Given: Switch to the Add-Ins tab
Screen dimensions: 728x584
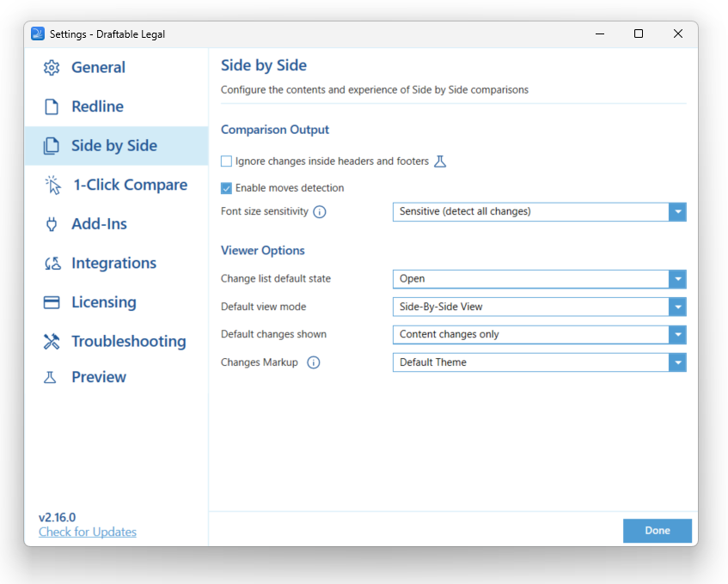Looking at the screenshot, I should pos(117,224).
